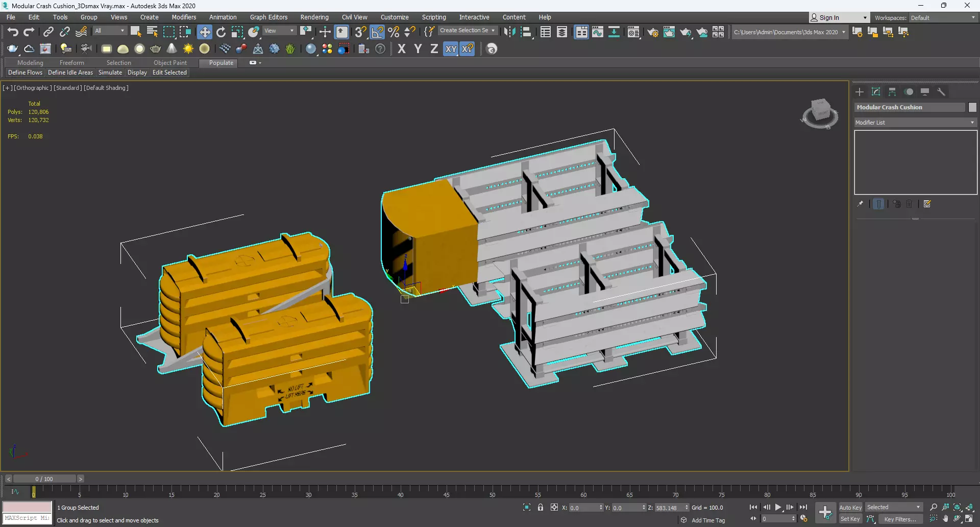Open the Rendering menu
The height and width of the screenshot is (527, 980).
tap(314, 17)
